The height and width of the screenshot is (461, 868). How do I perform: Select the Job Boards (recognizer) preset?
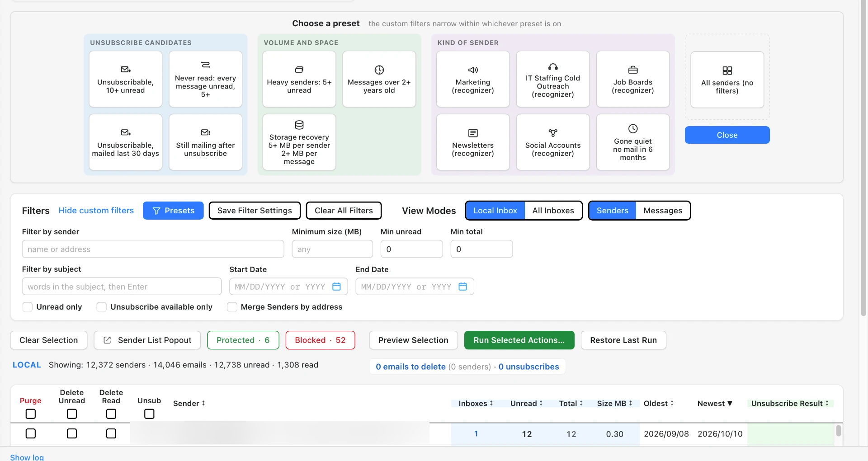633,79
